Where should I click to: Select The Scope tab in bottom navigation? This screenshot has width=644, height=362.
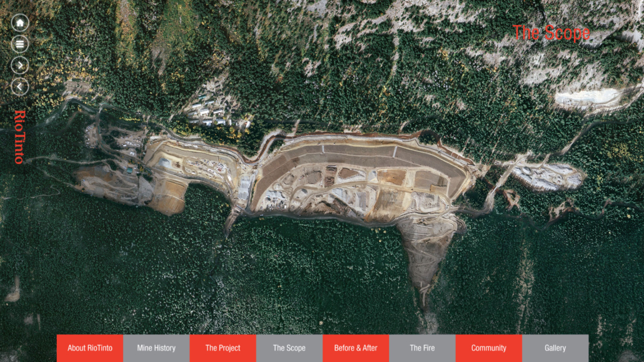tap(289, 348)
